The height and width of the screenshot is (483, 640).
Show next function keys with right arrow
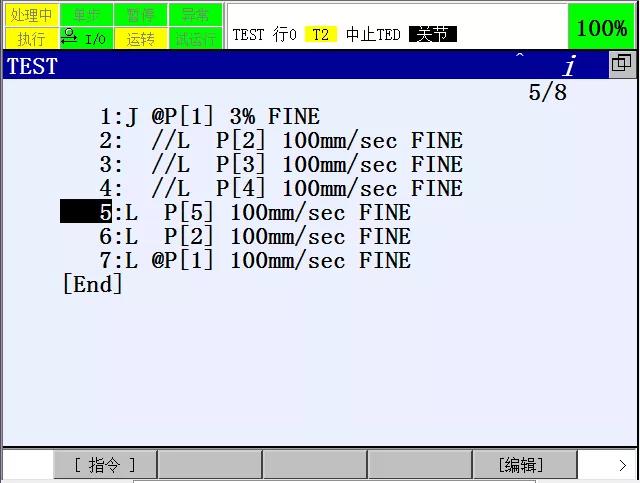[x=622, y=465]
